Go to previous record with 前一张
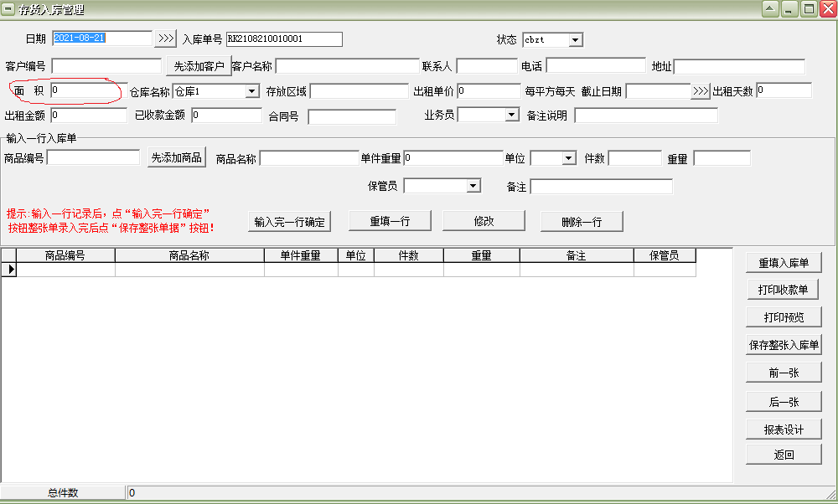The height and width of the screenshot is (504, 838). point(784,373)
